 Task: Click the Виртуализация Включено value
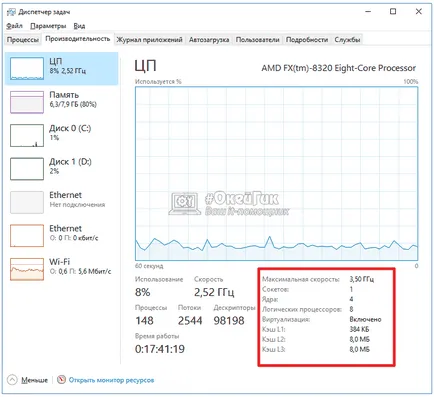click(365, 319)
